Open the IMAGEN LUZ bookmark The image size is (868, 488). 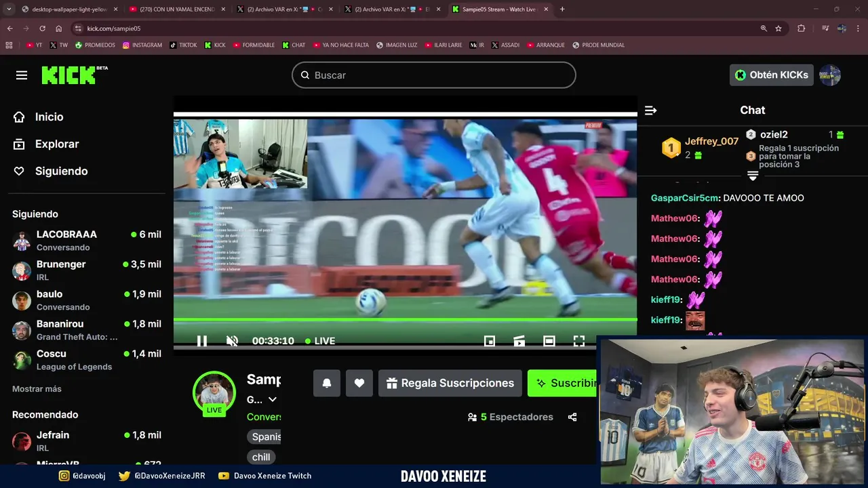coord(397,45)
